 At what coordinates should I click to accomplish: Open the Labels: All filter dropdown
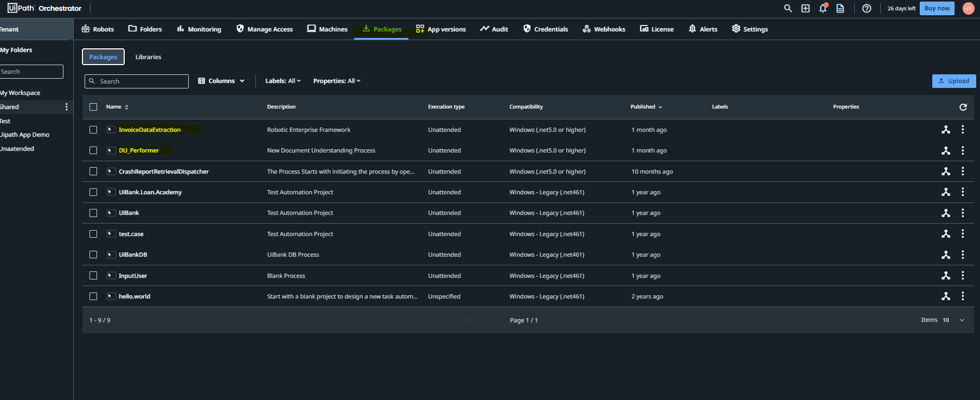pos(283,81)
